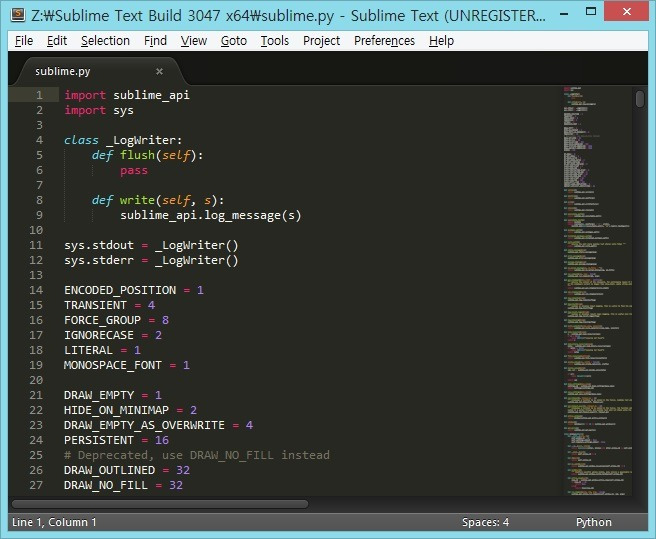
Task: Click 'MONOSPACE_FONT' constant
Action: click(113, 365)
